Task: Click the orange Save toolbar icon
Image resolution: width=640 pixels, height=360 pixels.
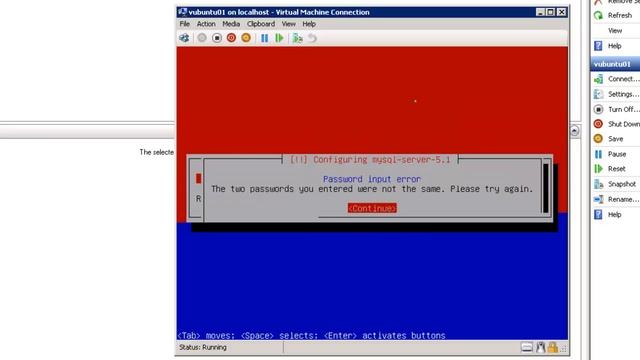Action: pos(246,38)
